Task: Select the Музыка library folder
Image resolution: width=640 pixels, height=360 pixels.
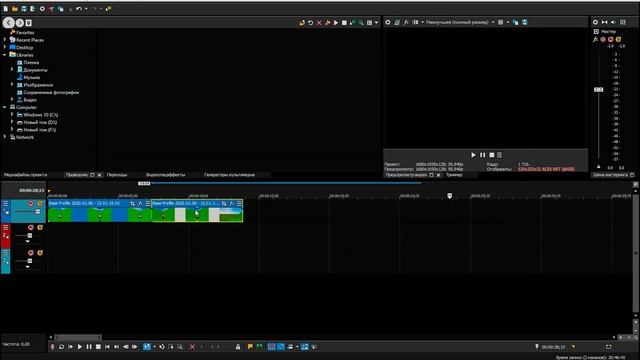Action: point(31,77)
